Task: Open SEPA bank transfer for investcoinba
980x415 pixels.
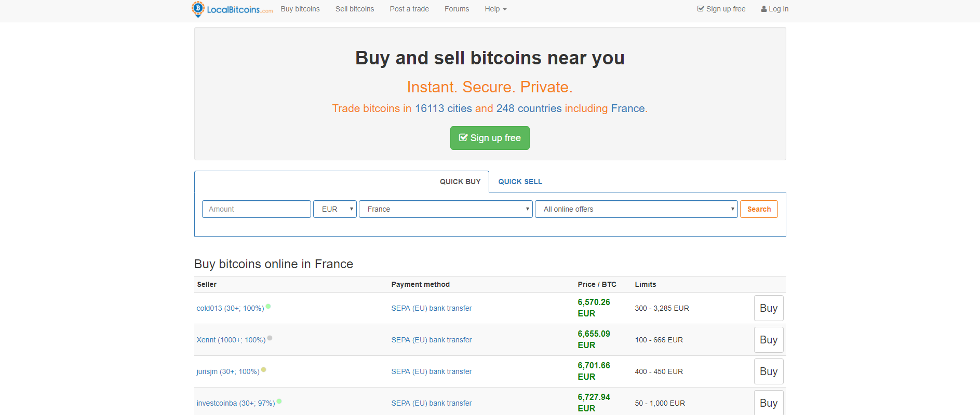Action: tap(432, 403)
